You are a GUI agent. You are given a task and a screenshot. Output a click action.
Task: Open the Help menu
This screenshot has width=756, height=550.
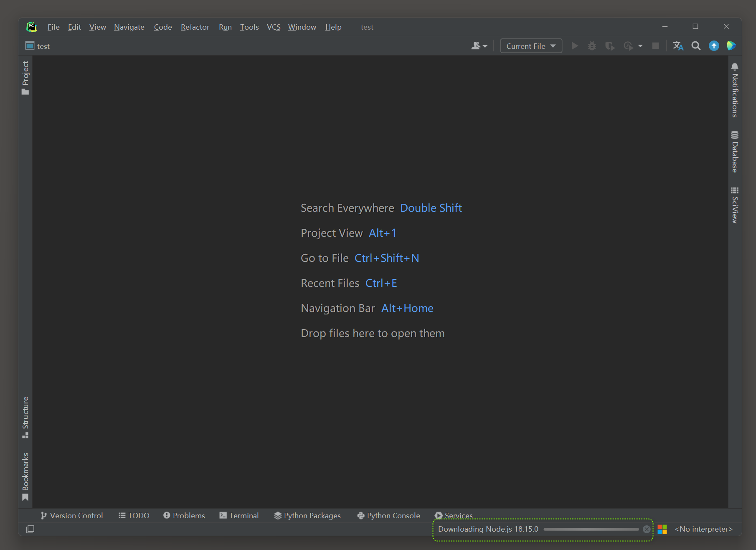coord(333,27)
